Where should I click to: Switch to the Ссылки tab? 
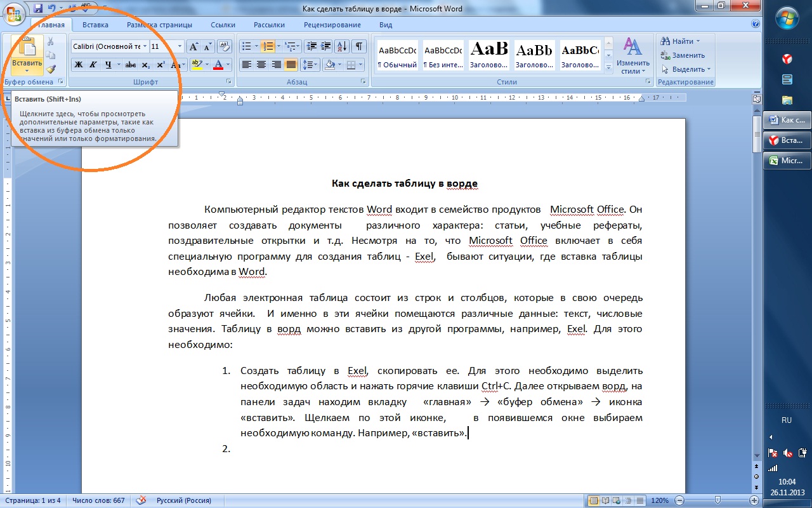[223, 25]
